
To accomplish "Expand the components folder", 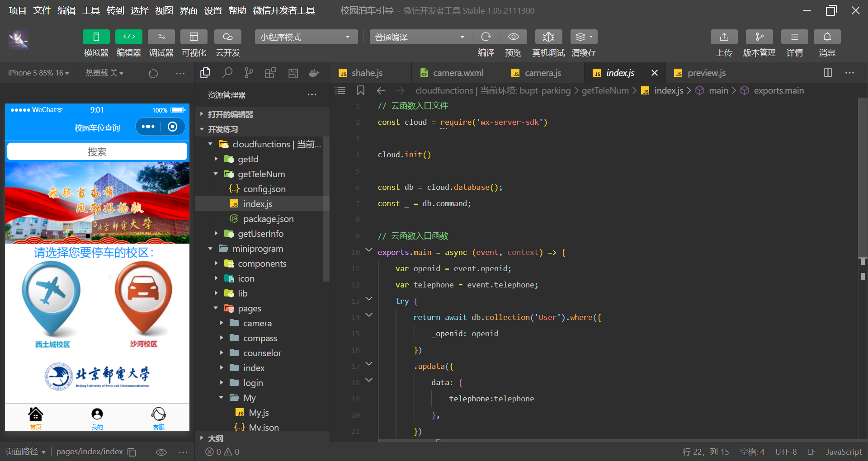I will point(259,263).
